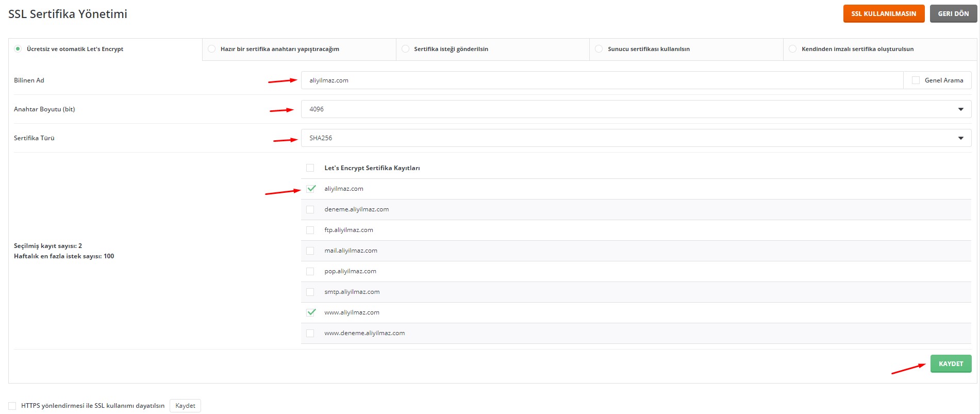Select Kendinden imzalı sertifika oluşturulsun option
980x414 pixels.
coord(792,49)
